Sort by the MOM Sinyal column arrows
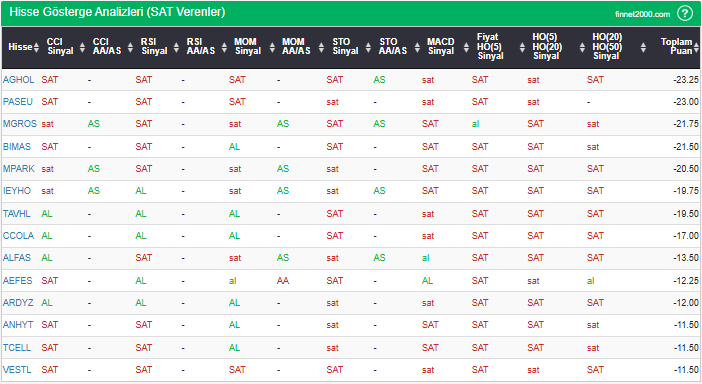 pyautogui.click(x=272, y=47)
